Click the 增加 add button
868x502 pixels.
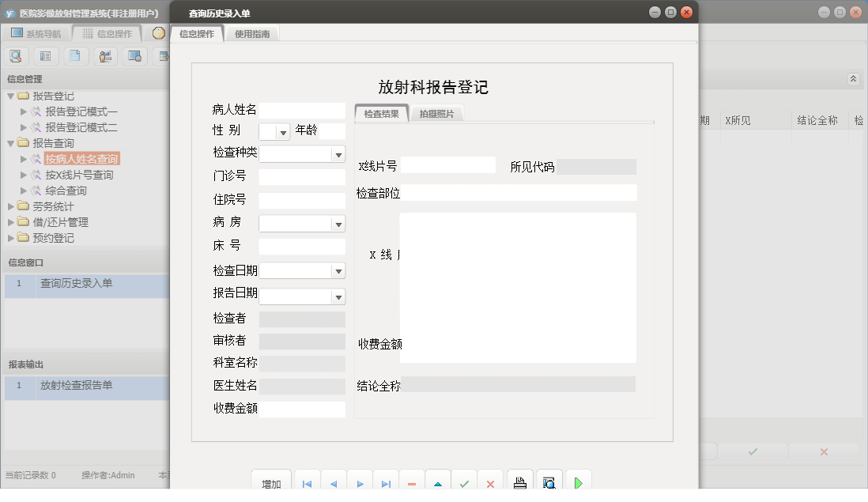click(271, 481)
